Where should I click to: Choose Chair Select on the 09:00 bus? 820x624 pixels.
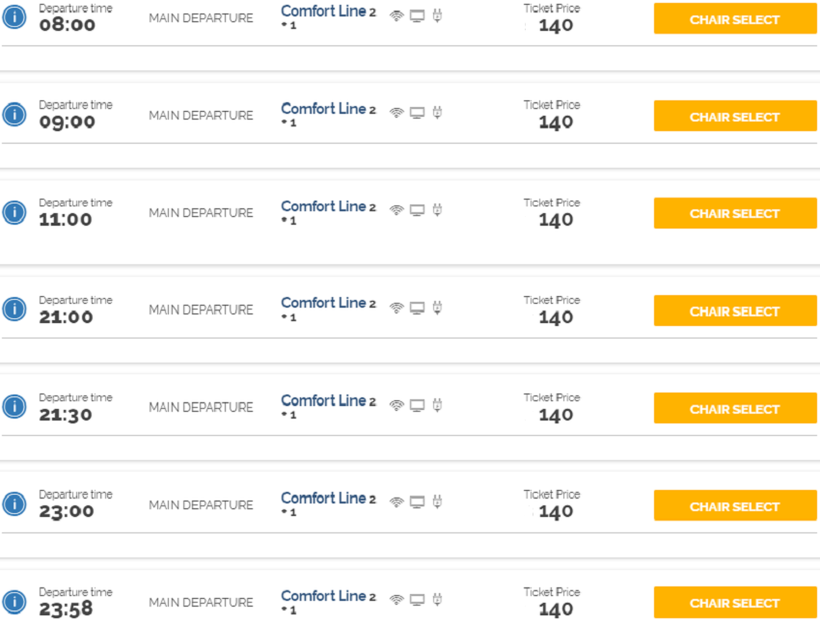click(735, 116)
